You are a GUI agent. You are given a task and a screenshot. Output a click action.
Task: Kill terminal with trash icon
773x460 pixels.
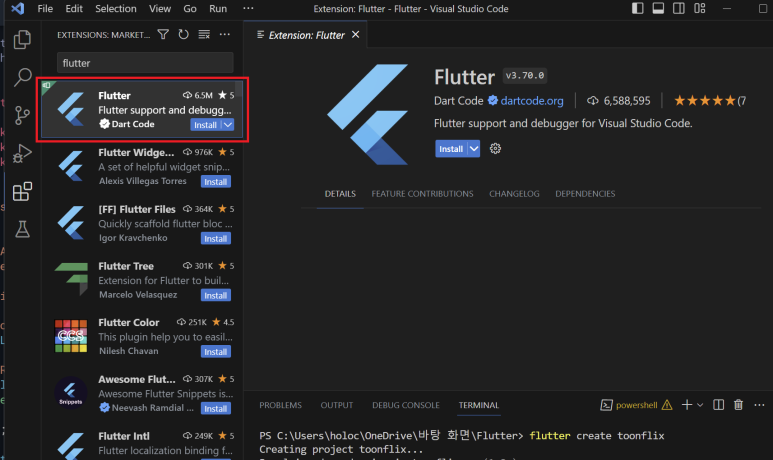[738, 405]
